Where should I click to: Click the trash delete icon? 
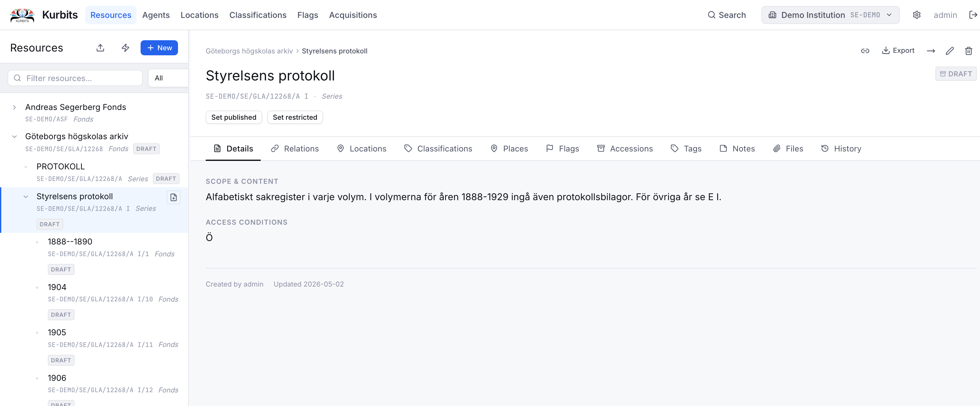[x=969, y=51]
